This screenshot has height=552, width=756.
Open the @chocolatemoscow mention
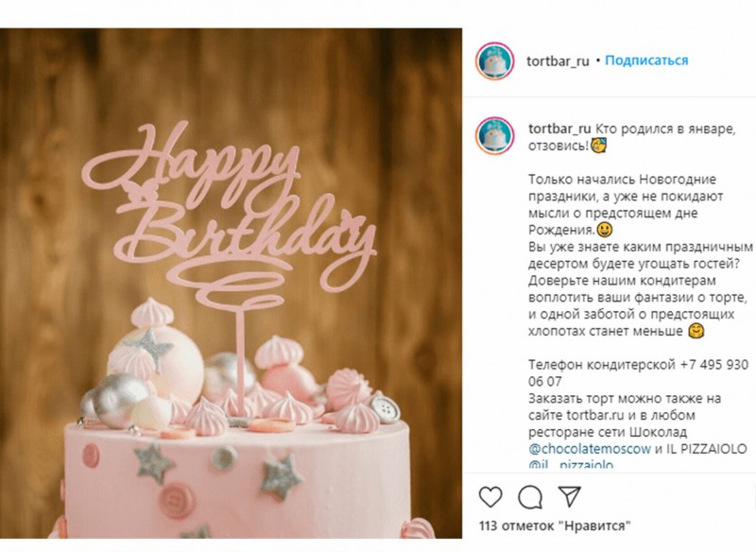coord(590,449)
